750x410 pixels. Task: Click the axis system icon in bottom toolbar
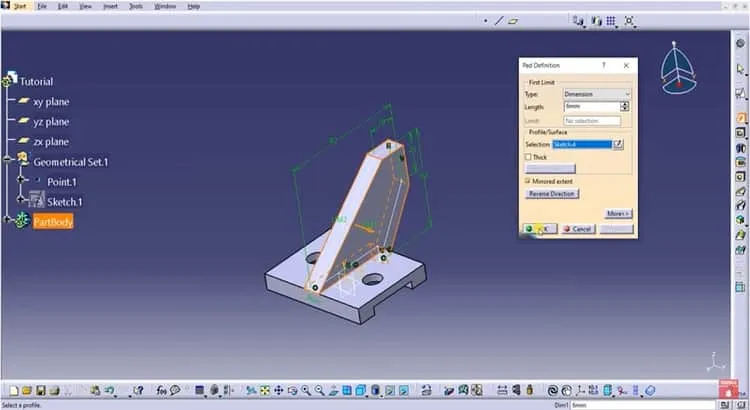pyautogui.click(x=580, y=391)
